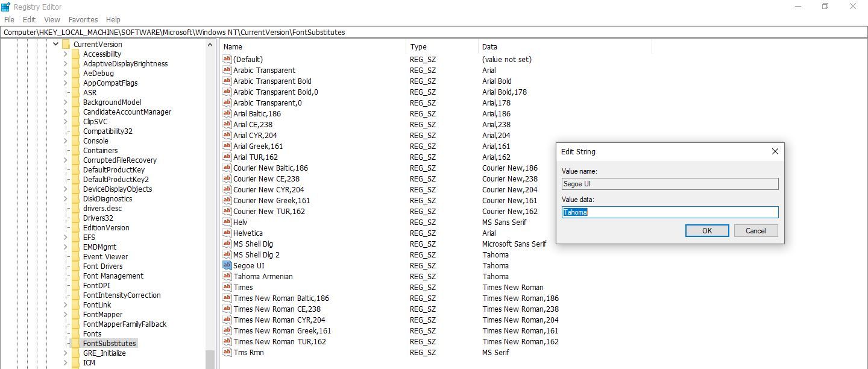
Task: Expand the AeDebug key
Action: [x=66, y=73]
